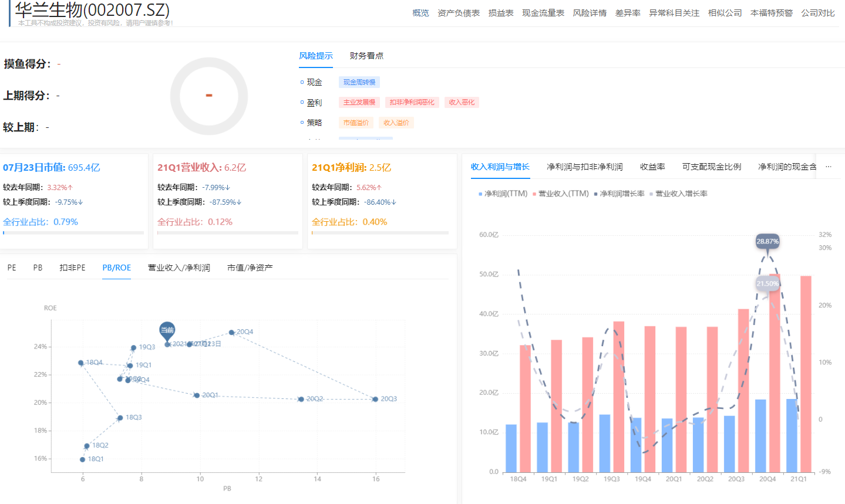The height and width of the screenshot is (504, 845).
Task: Open the 概览 navigation item
Action: tap(420, 13)
